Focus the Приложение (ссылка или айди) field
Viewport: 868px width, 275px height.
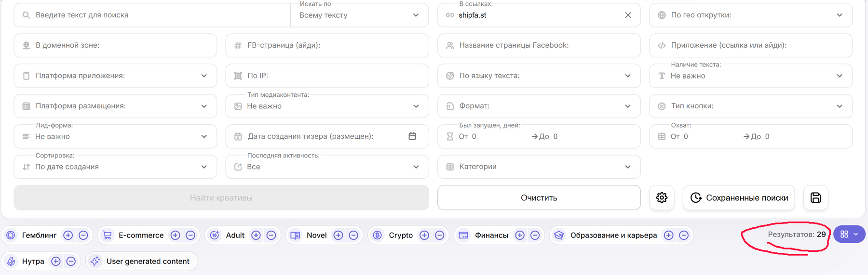click(x=751, y=45)
